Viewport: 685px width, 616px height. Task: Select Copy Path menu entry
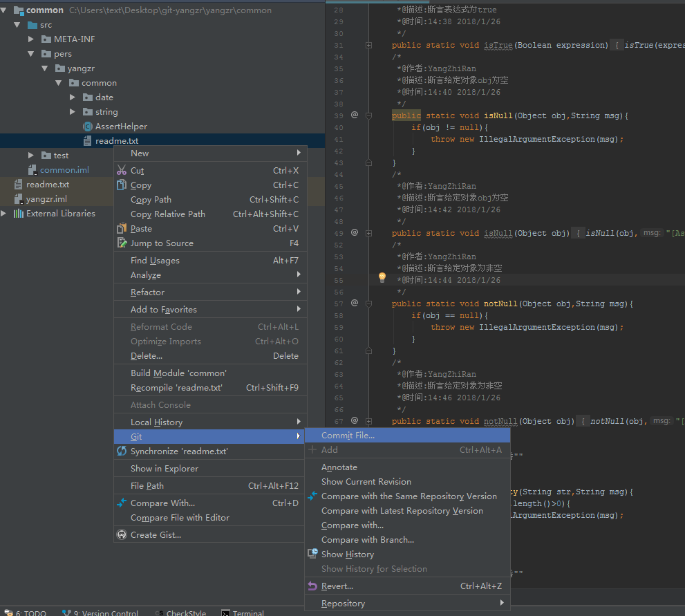pyautogui.click(x=211, y=199)
